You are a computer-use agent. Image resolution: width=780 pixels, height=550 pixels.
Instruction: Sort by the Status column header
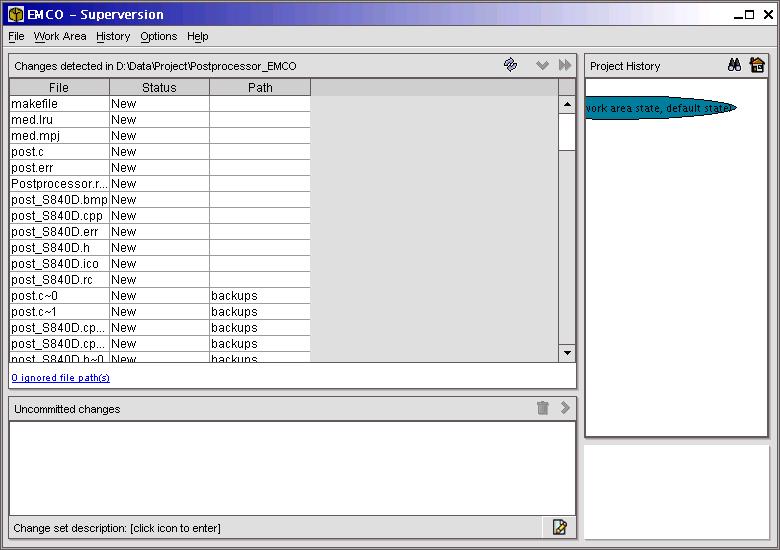(159, 88)
